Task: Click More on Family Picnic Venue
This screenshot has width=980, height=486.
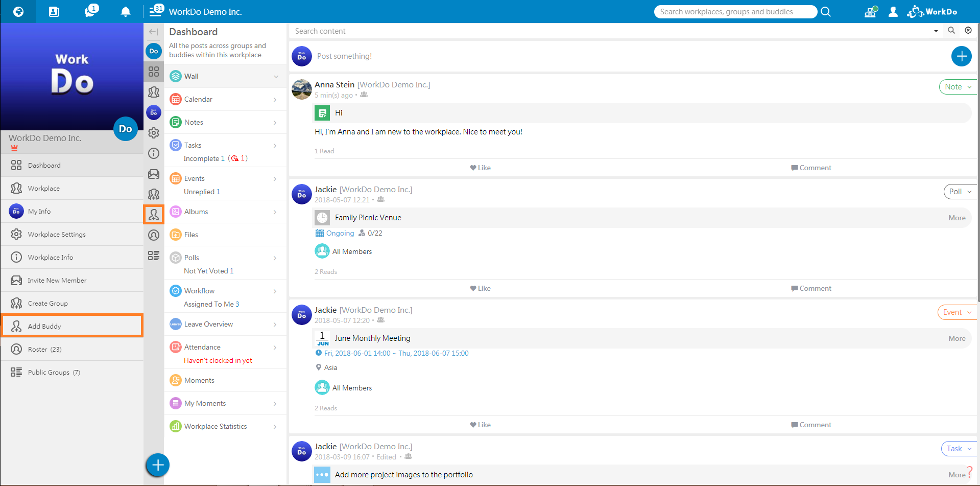Action: [957, 218]
